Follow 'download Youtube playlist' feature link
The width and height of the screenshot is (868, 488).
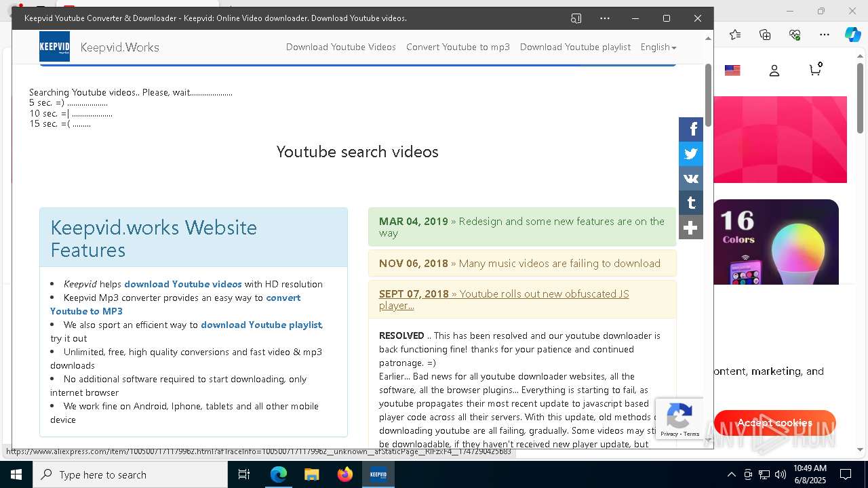point(261,325)
